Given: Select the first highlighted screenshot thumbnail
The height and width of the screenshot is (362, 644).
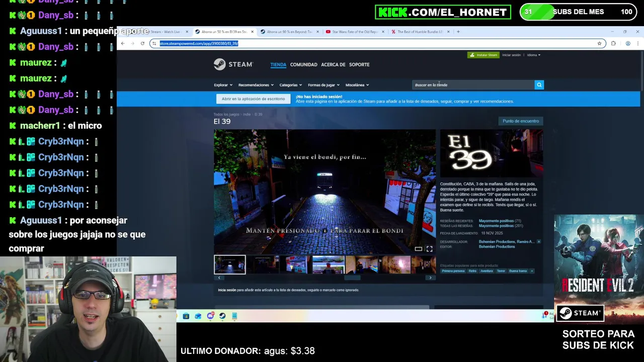Looking at the screenshot, I should pyautogui.click(x=230, y=264).
